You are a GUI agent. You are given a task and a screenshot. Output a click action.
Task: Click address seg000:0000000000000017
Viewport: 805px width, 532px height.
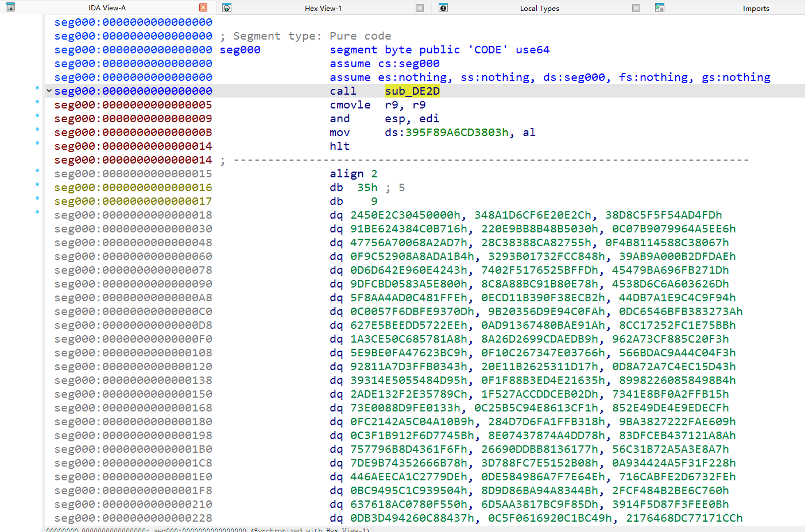133,201
